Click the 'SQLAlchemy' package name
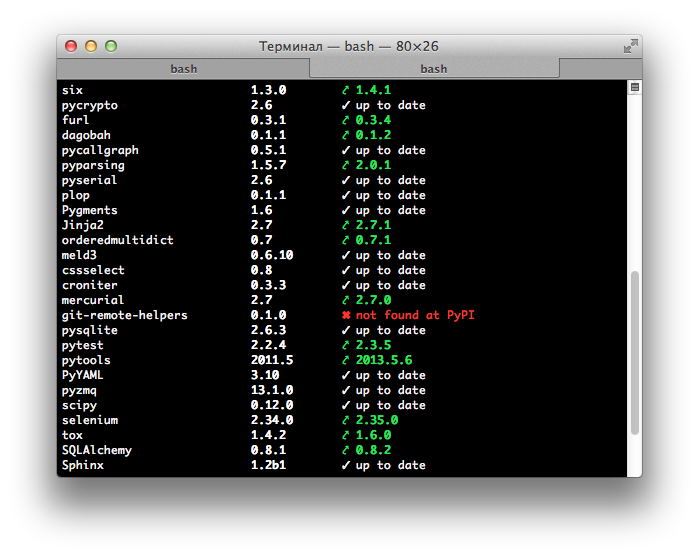 [x=97, y=450]
